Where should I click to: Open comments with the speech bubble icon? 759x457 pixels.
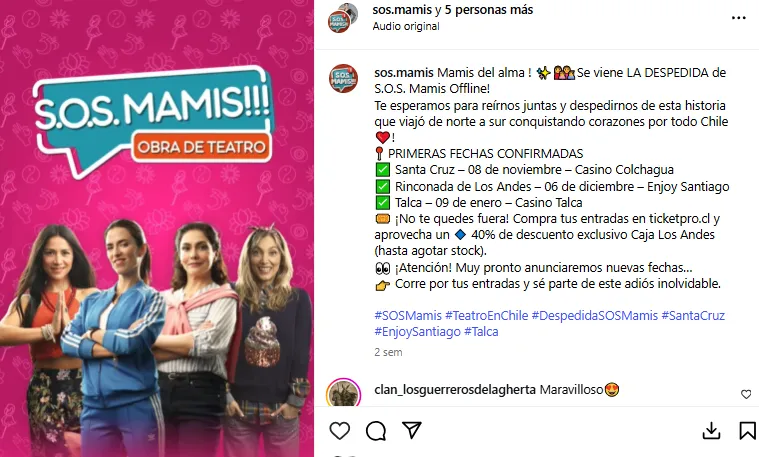pyautogui.click(x=376, y=430)
